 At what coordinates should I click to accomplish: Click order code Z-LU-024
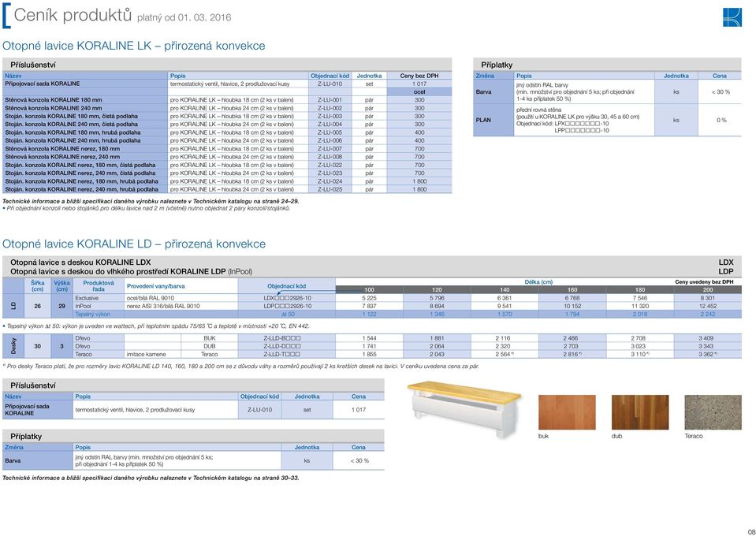(x=330, y=181)
